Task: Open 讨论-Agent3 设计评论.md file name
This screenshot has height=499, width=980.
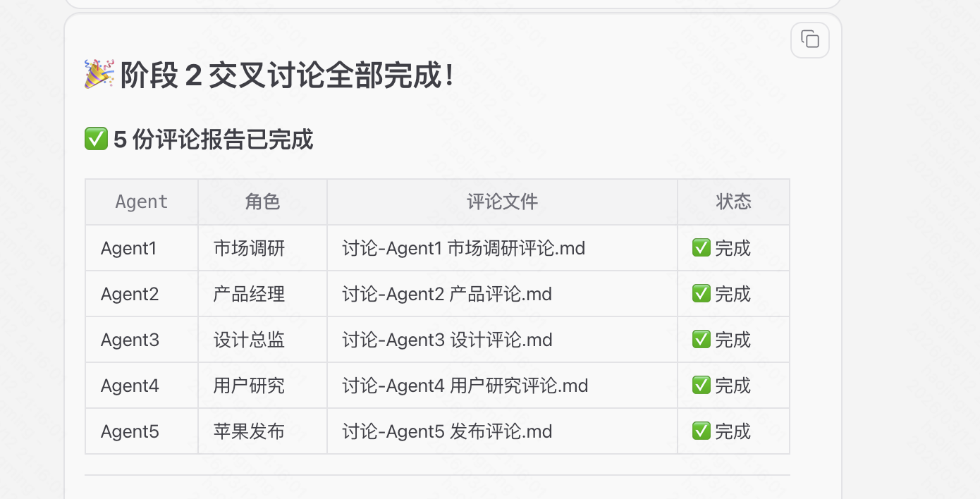Action: (447, 340)
